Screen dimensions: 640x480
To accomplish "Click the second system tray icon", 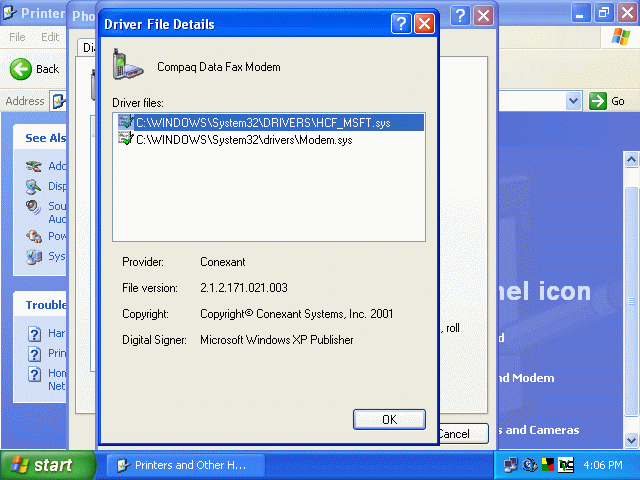I will [530, 464].
